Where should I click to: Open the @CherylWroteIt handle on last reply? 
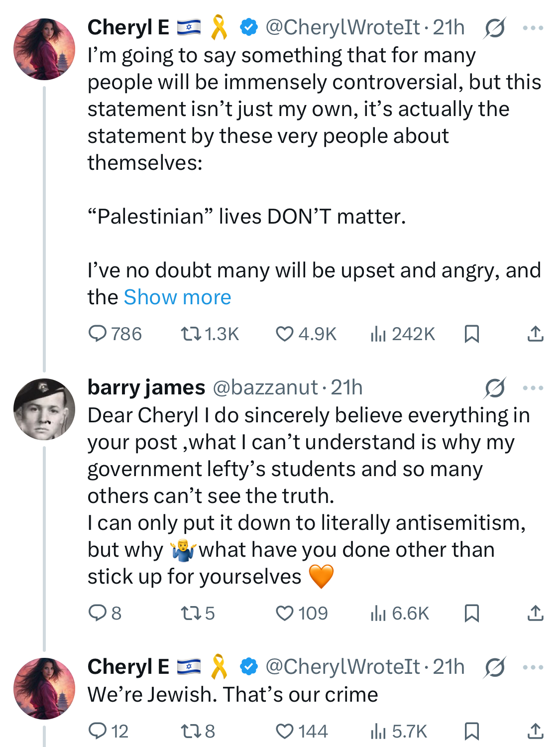point(343,667)
